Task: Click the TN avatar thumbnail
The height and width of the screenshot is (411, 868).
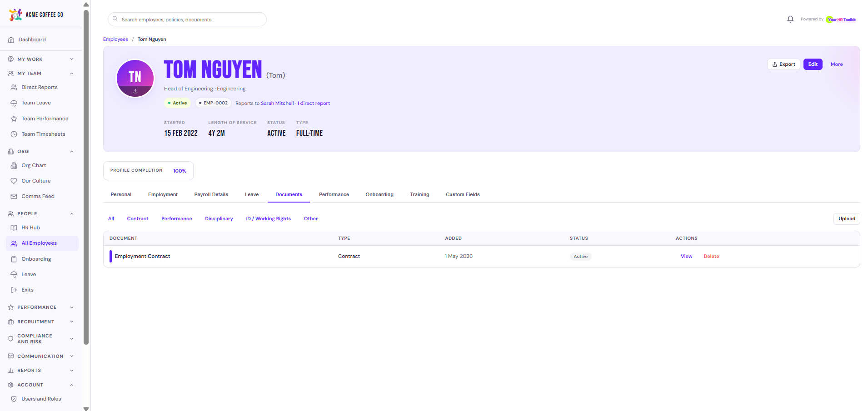Action: [135, 78]
